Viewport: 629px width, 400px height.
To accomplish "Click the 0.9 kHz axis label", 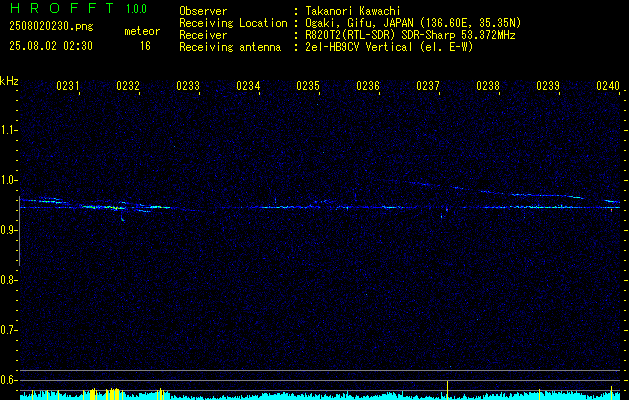I will (8, 230).
